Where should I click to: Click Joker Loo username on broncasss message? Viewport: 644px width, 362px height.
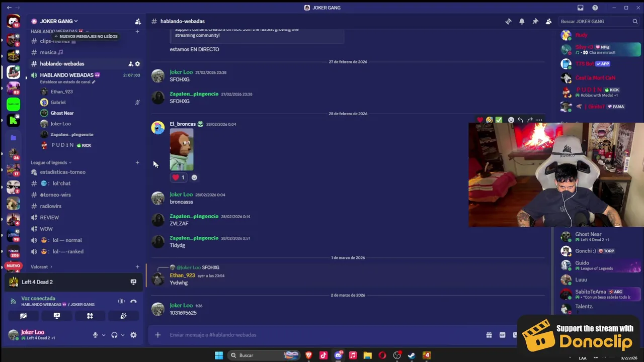click(181, 195)
